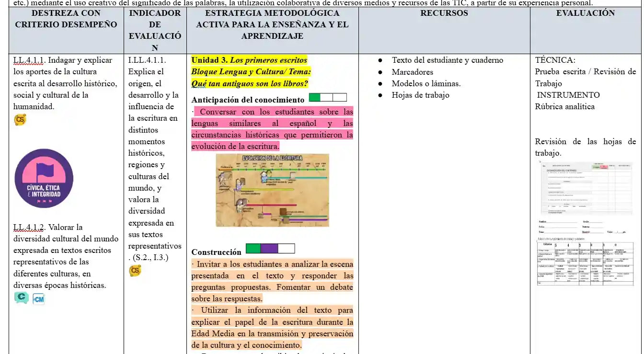Click the Evaluación column header
The image size is (644, 354).
(585, 13)
